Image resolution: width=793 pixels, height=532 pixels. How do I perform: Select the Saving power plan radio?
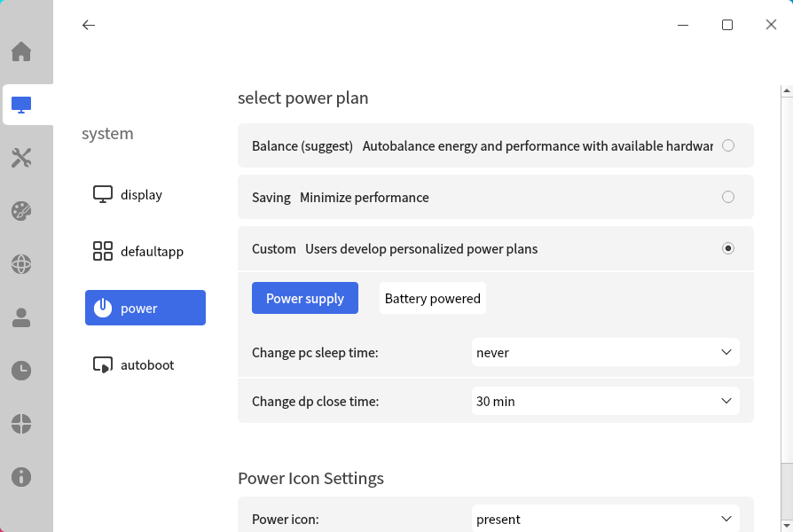(727, 197)
